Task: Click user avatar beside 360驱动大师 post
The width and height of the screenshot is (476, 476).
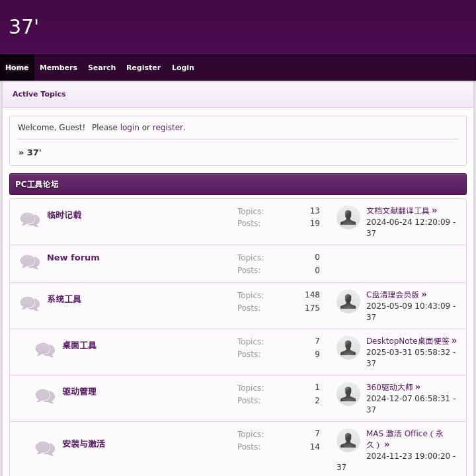Action: (x=348, y=394)
